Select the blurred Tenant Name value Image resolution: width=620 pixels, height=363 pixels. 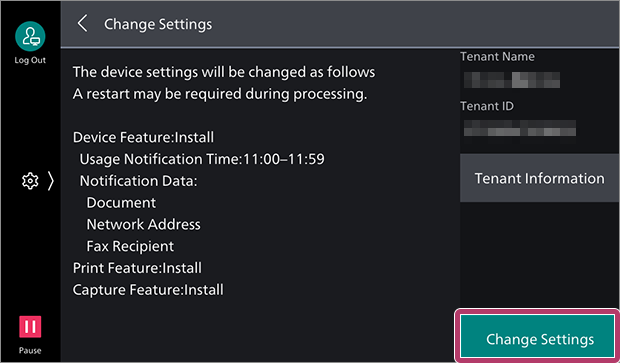click(x=512, y=80)
